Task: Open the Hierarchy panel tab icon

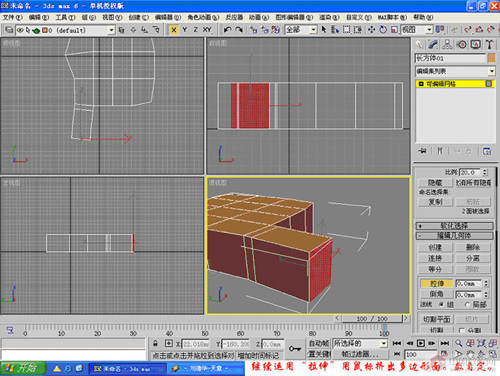Action: pos(447,45)
